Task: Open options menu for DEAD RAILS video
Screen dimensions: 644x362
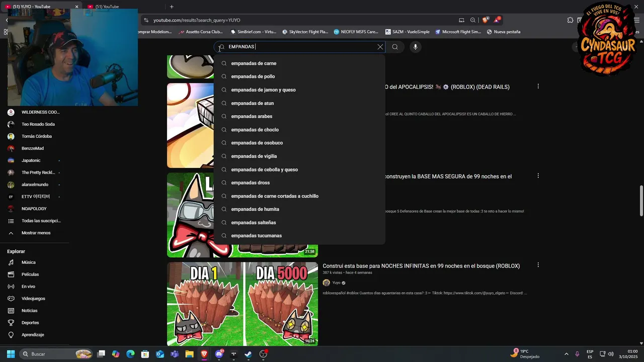Action: [538, 86]
